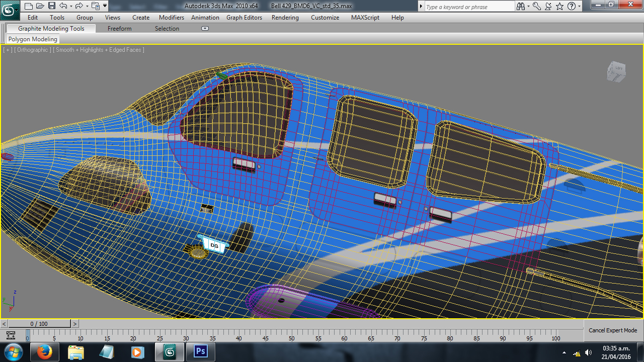Open the MAXScript menu
Viewport: 644px width, 362px height.
pyautogui.click(x=365, y=18)
